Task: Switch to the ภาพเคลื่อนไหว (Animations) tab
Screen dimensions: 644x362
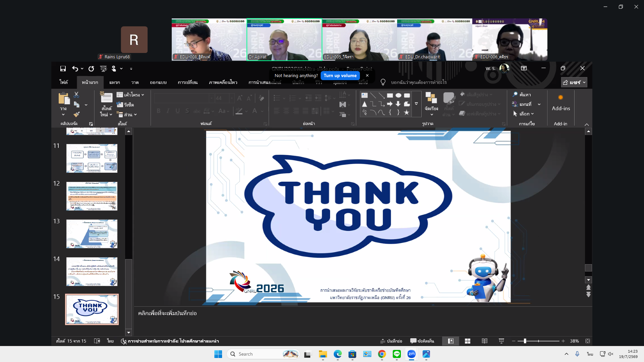Action: (x=223, y=82)
